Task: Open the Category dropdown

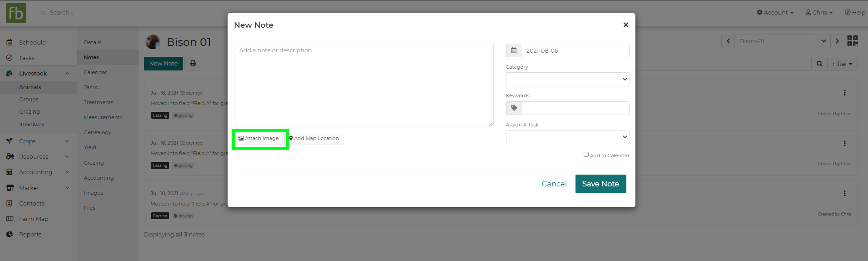Action: [567, 79]
